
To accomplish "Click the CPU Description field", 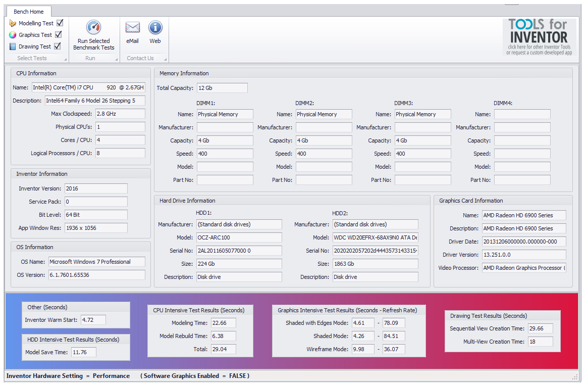I will point(95,101).
